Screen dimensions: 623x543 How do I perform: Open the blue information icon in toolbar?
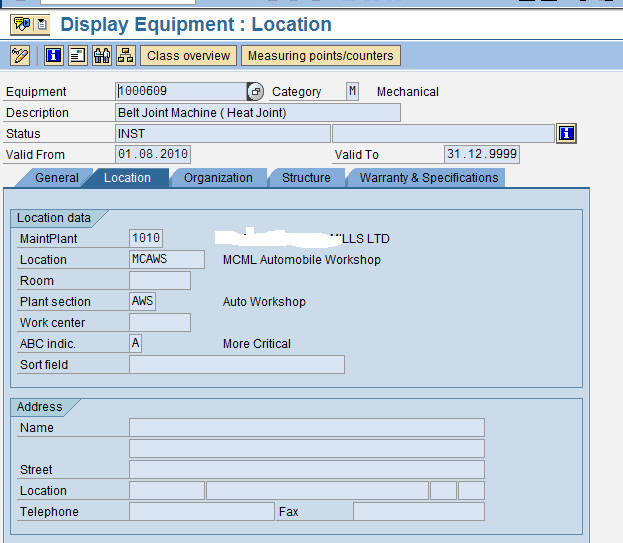pyautogui.click(x=54, y=55)
